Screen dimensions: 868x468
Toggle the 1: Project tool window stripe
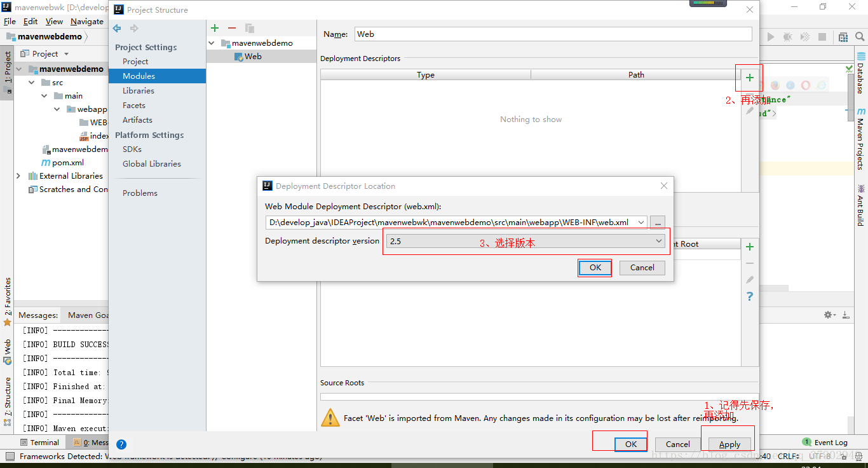tap(7, 72)
